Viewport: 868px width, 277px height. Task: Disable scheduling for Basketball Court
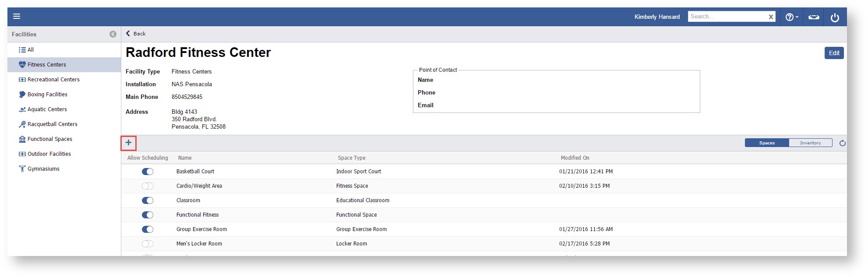tap(148, 172)
